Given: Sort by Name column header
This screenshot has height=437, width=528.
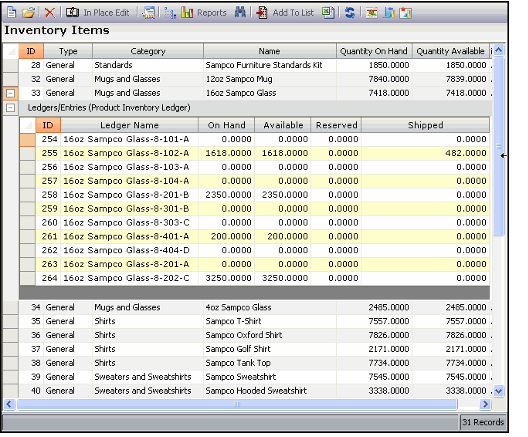Looking at the screenshot, I should [x=269, y=51].
